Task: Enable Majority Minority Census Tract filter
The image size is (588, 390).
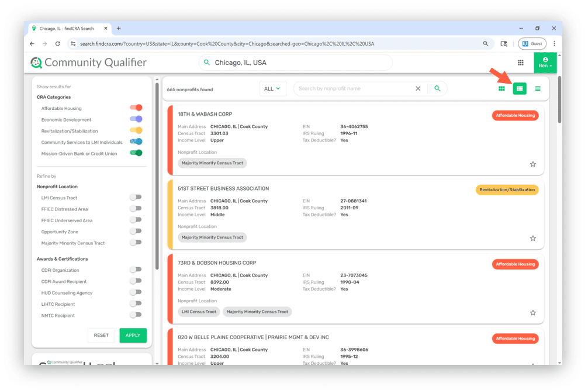Action: pos(136,242)
